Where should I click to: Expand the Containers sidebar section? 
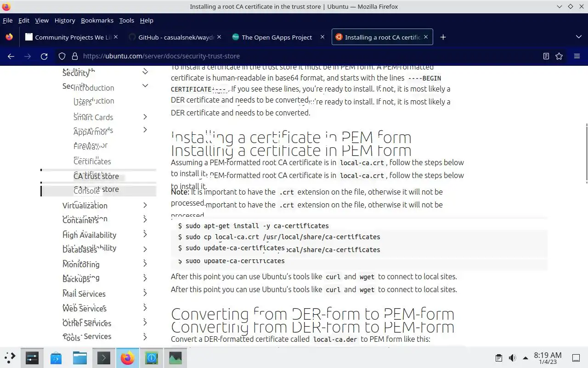coord(145,219)
